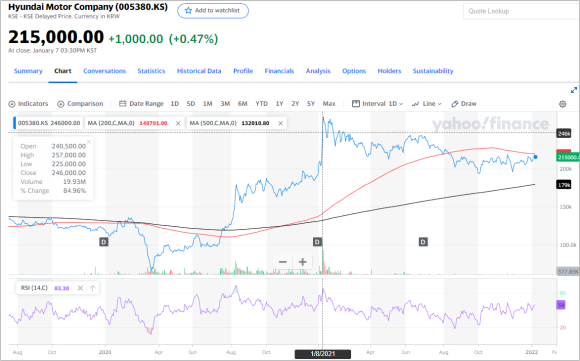
Task: Open the Date Range calendar picker
Action: (x=141, y=104)
